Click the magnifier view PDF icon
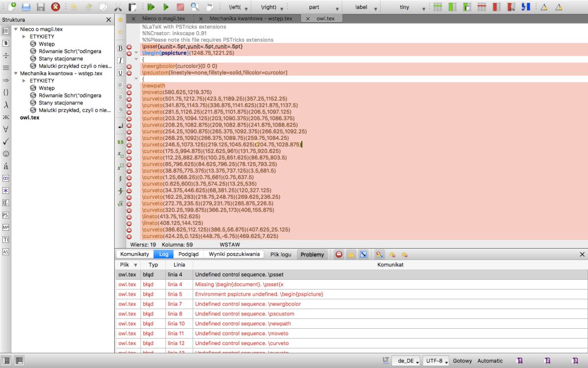Viewport: 588px width, 368px height. coord(195,7)
